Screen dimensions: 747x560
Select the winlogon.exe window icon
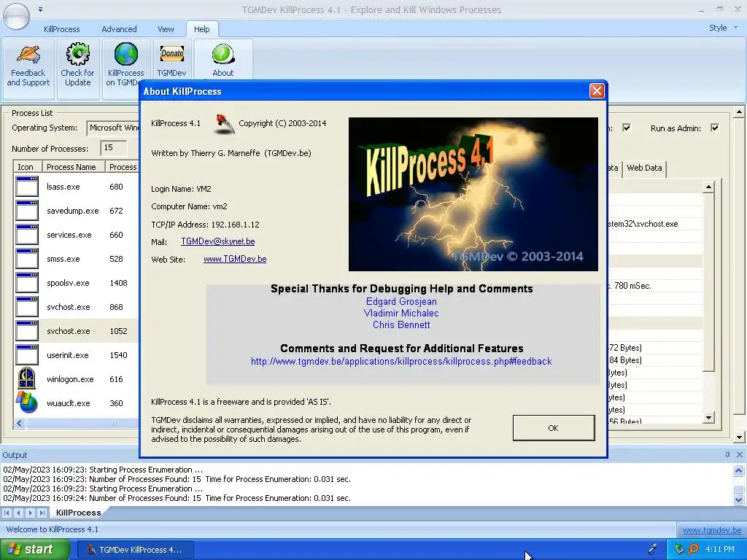tap(27, 378)
